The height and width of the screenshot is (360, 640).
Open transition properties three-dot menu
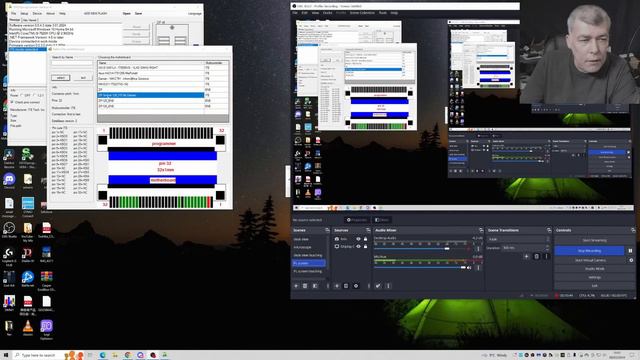point(547,256)
